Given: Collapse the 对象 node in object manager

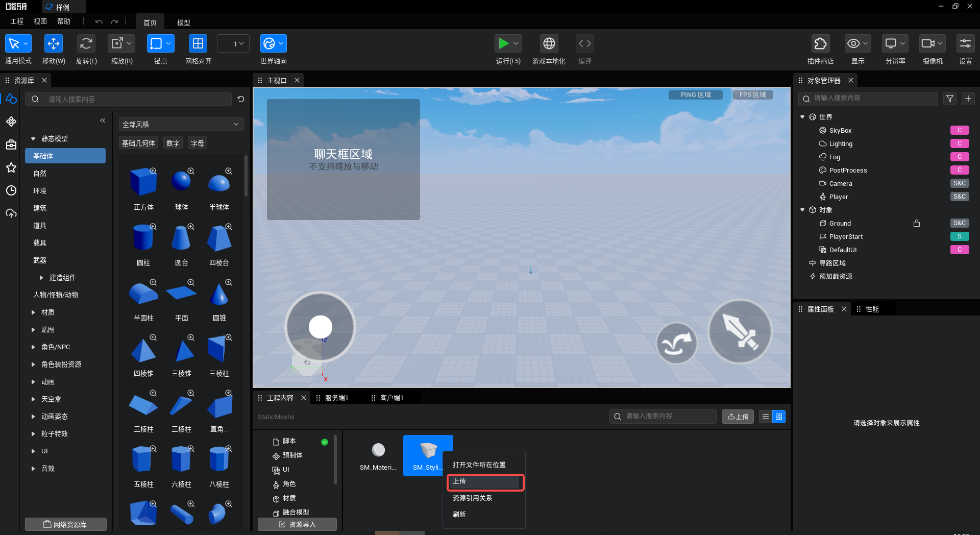Looking at the screenshot, I should point(802,210).
